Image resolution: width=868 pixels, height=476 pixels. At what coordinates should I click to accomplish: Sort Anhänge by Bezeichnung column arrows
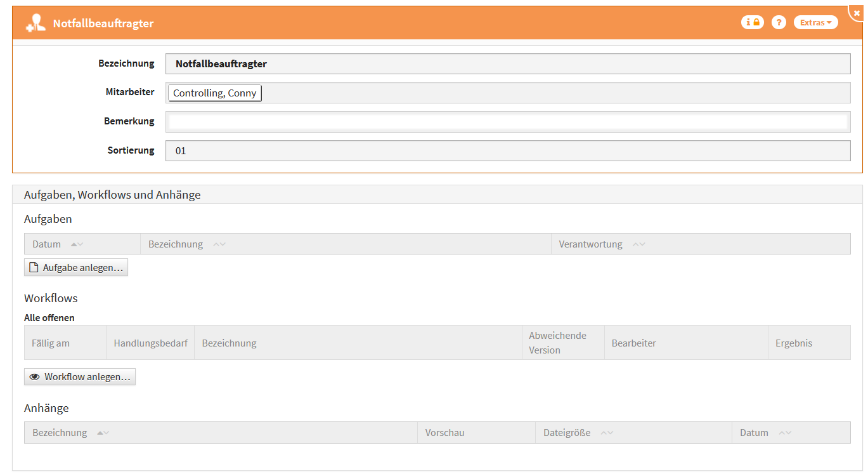[x=103, y=433]
